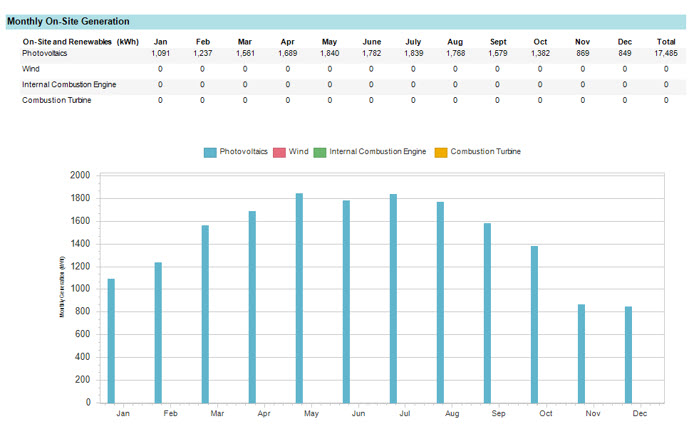Click the 1,839 Photovoltaics July value

click(x=413, y=53)
